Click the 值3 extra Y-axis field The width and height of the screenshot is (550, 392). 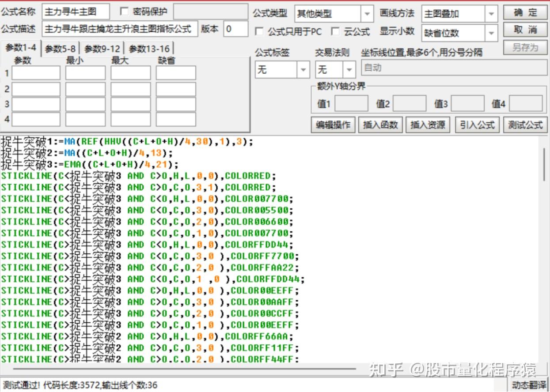click(x=467, y=104)
